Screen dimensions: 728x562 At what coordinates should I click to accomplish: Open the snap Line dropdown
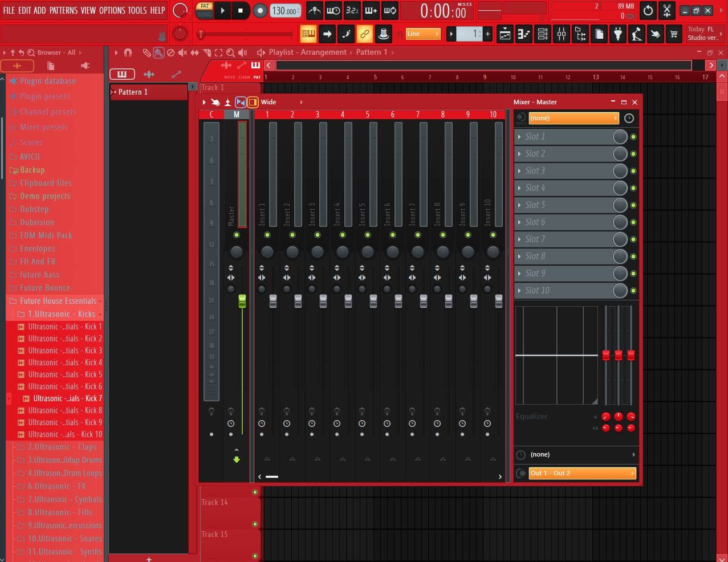(423, 34)
